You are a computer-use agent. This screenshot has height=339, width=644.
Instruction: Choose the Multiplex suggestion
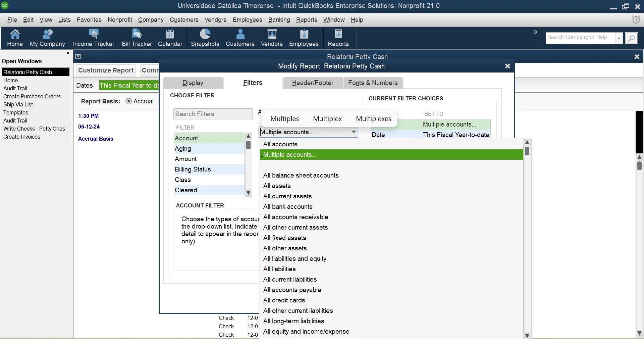click(327, 119)
